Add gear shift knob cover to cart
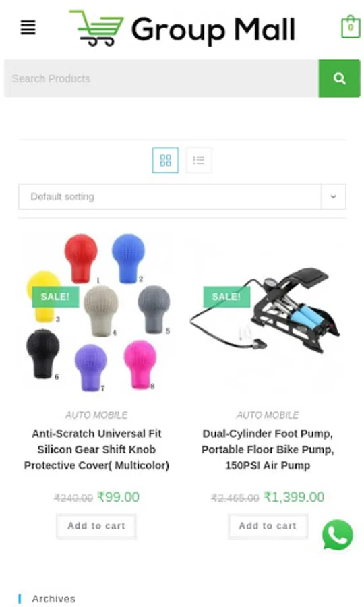 tap(96, 525)
